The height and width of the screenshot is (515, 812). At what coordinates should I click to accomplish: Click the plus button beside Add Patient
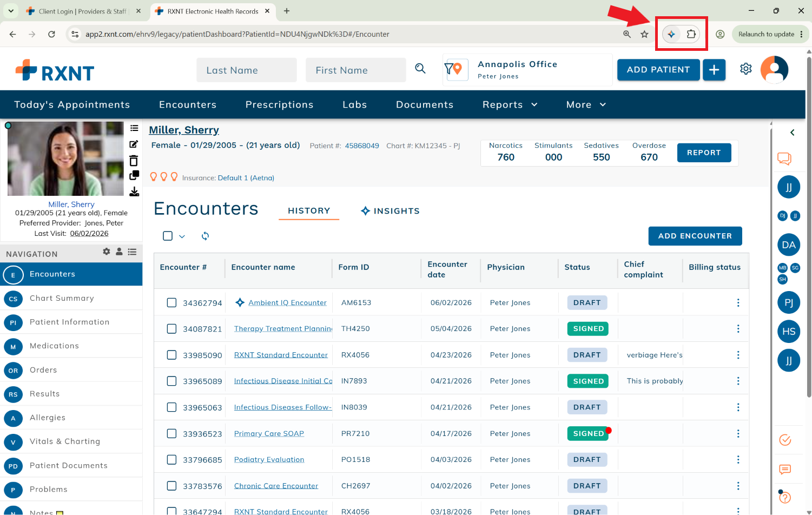click(x=714, y=70)
